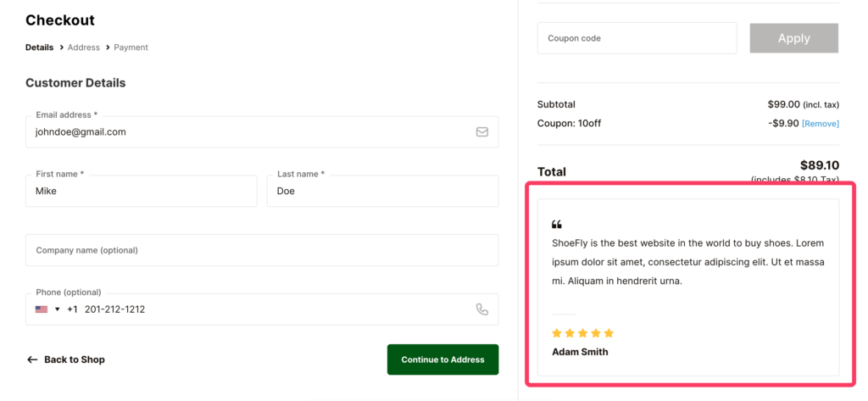Remove the 10off coupon
The image size is (868, 401).
(x=820, y=124)
